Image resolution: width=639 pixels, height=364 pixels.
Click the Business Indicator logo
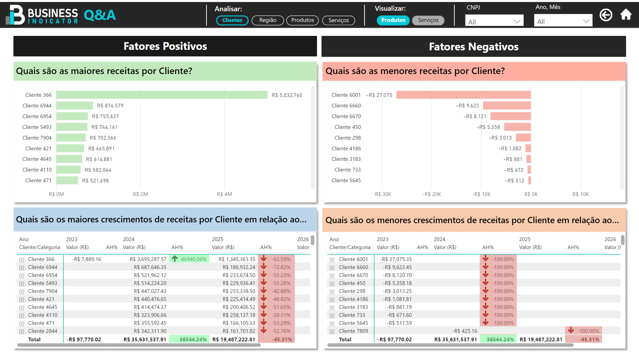42,15
